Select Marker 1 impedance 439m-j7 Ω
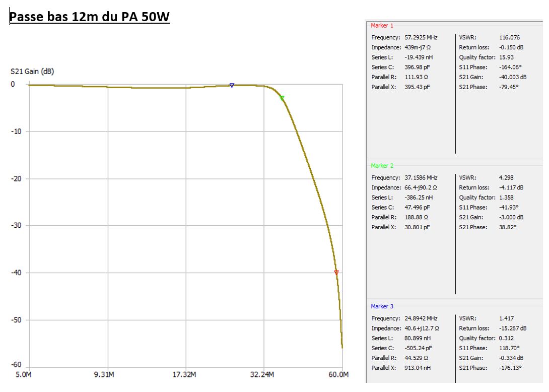Viewport: 549px width, 392px height. [x=418, y=47]
